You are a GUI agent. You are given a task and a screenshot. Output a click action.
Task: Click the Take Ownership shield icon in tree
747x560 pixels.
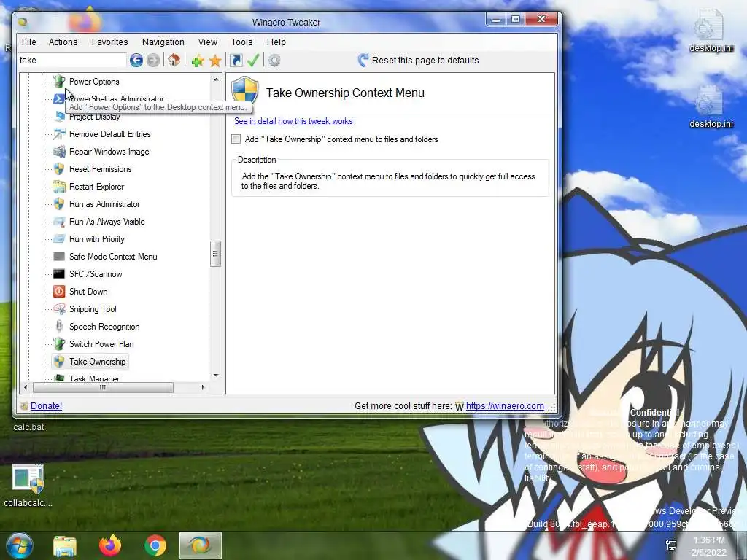tap(59, 362)
